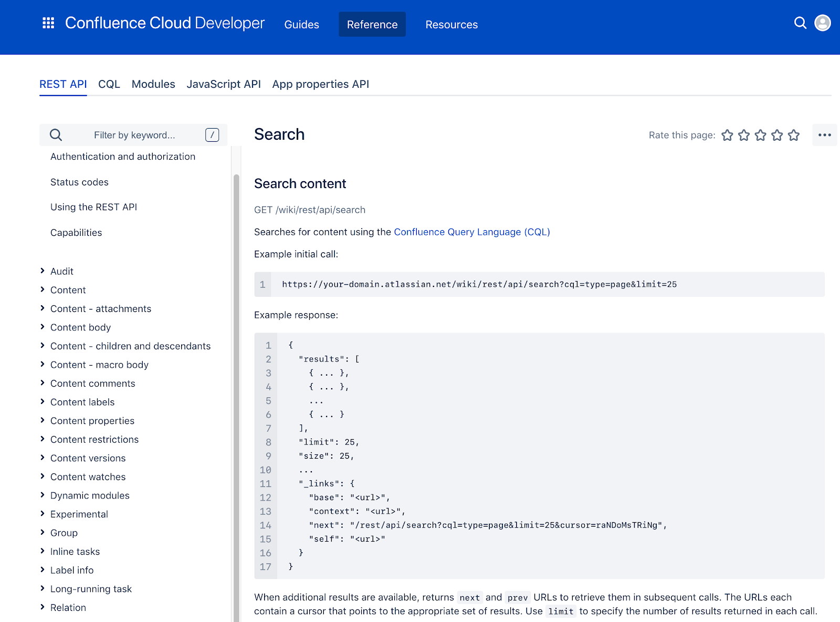Viewport: 840px width, 622px height.
Task: Click the middle star to rate the page
Action: pyautogui.click(x=760, y=135)
